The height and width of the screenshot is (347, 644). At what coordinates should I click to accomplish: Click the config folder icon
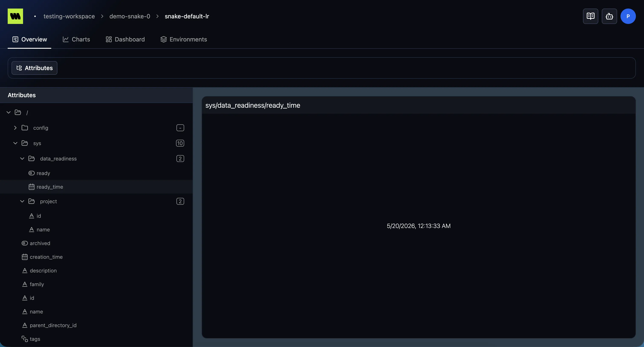tap(25, 128)
